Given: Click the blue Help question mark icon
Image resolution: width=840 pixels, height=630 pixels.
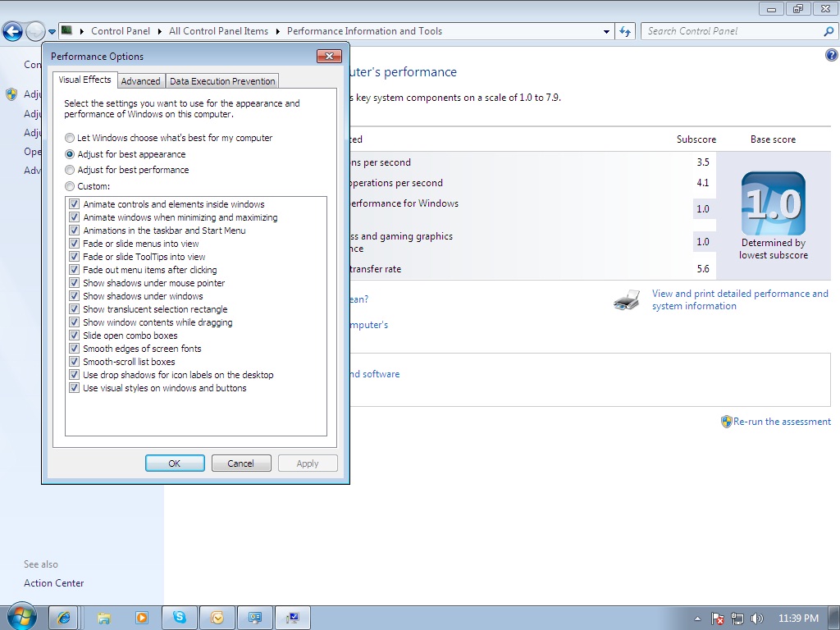Looking at the screenshot, I should point(831,54).
